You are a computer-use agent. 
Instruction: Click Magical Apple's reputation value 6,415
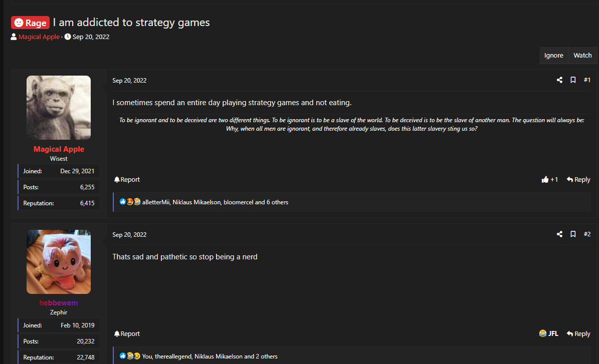(x=87, y=203)
